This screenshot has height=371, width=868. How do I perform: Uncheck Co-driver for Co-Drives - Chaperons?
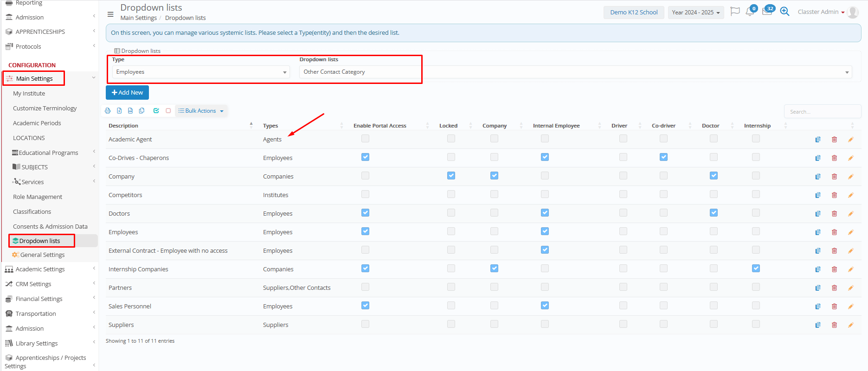click(663, 157)
